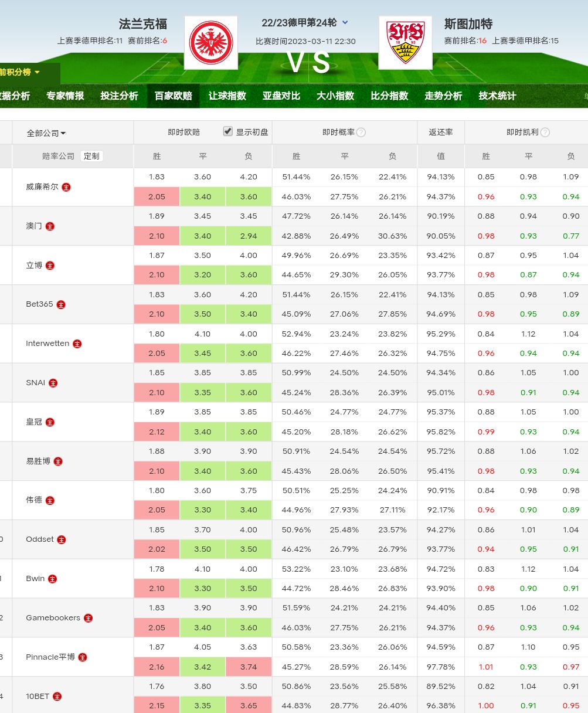Select the 技术统计 tab
Viewport: 588px width, 713px height.
497,96
